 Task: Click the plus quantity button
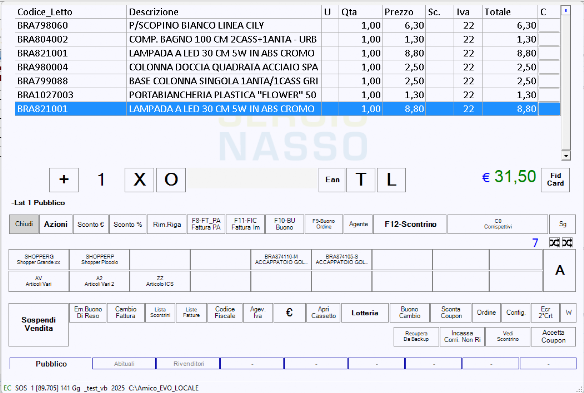tap(64, 180)
